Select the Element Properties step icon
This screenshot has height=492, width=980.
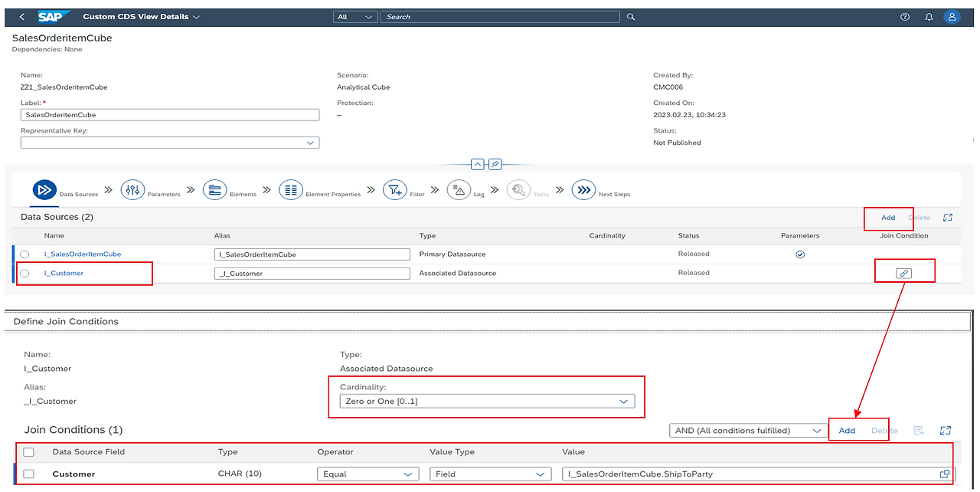click(x=291, y=190)
